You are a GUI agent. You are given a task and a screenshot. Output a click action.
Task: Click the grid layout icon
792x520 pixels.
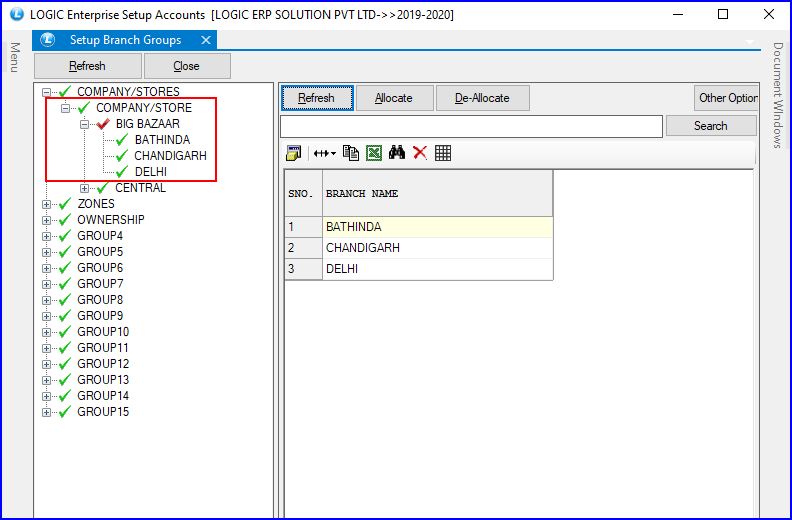[x=443, y=153]
